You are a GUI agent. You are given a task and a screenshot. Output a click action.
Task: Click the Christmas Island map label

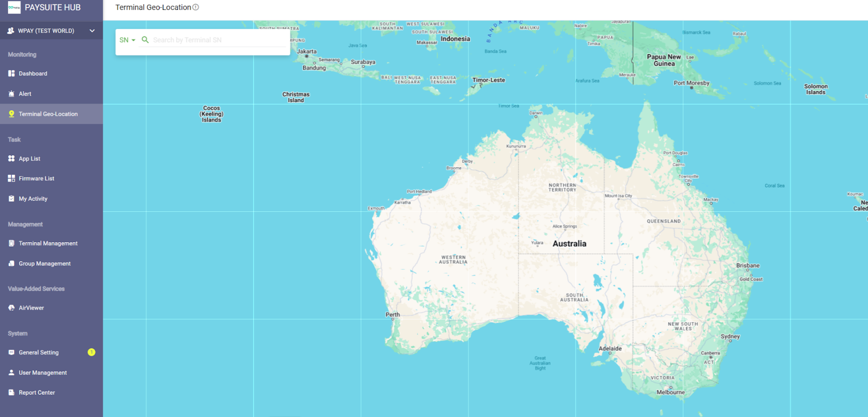(x=296, y=97)
